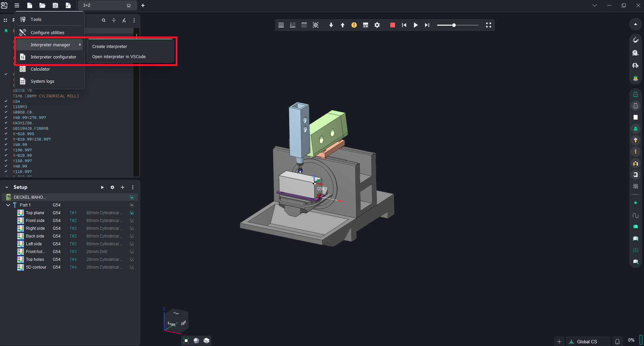Select Create interpreter menu entry
644x346 pixels.
(x=109, y=47)
